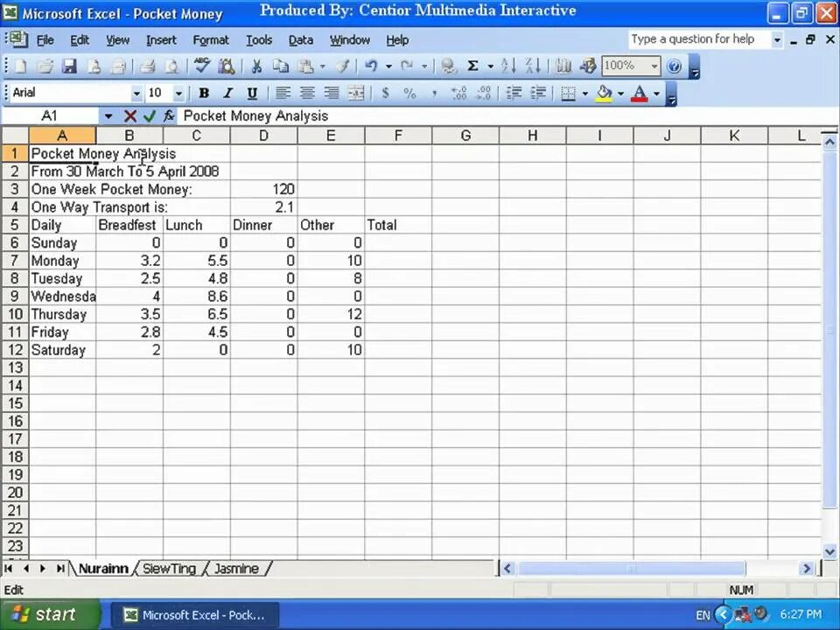This screenshot has height=630, width=840.
Task: Expand the AutoSum functions arrow
Action: (490, 66)
